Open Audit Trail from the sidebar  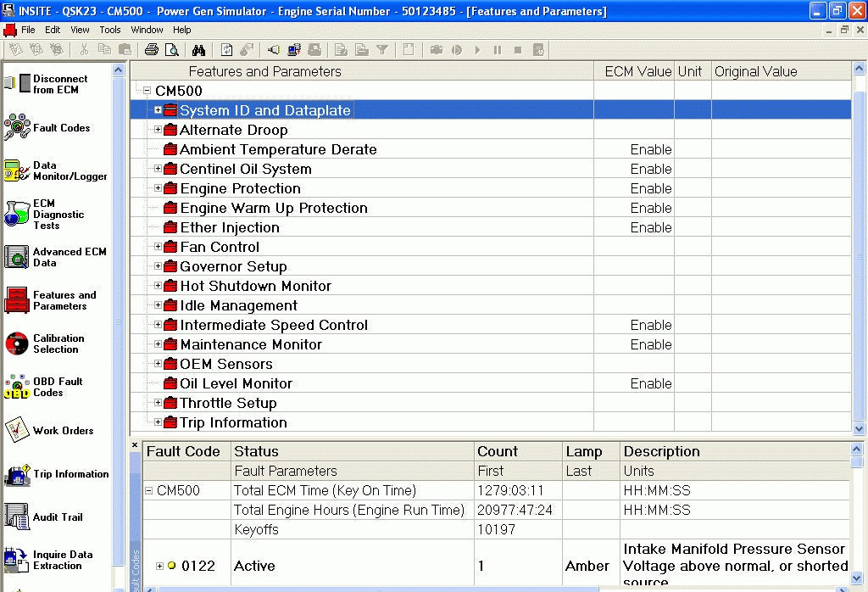(x=17, y=517)
